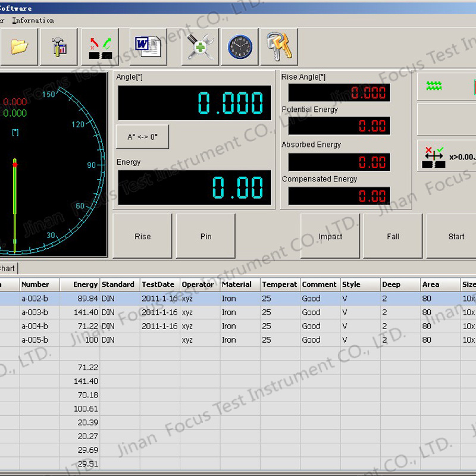476x476 pixels.
Task: Click the x>0.00J specimen icon button
Action: [x=447, y=156]
